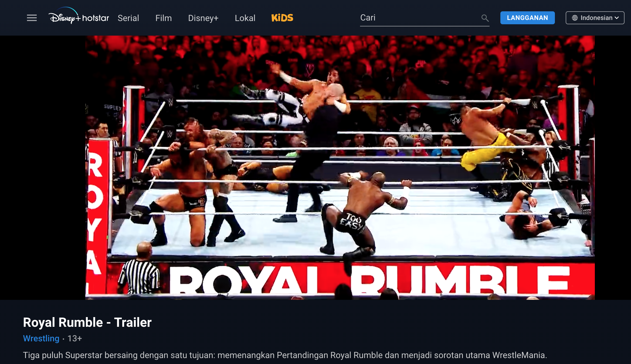Click the trailer description text
Viewport: 631px width, 364px height.
[x=285, y=355]
